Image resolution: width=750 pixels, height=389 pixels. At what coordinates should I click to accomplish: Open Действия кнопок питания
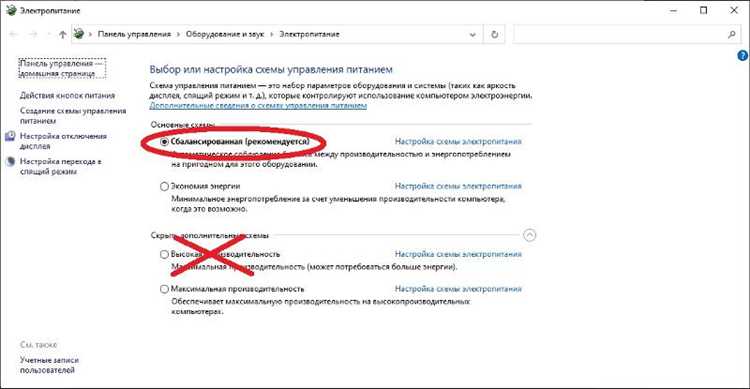pyautogui.click(x=67, y=96)
